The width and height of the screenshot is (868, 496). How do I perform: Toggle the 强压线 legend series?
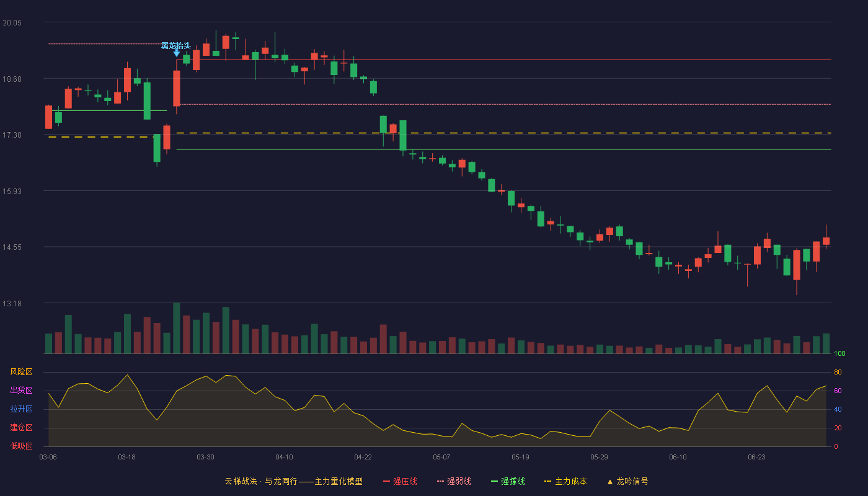400,481
